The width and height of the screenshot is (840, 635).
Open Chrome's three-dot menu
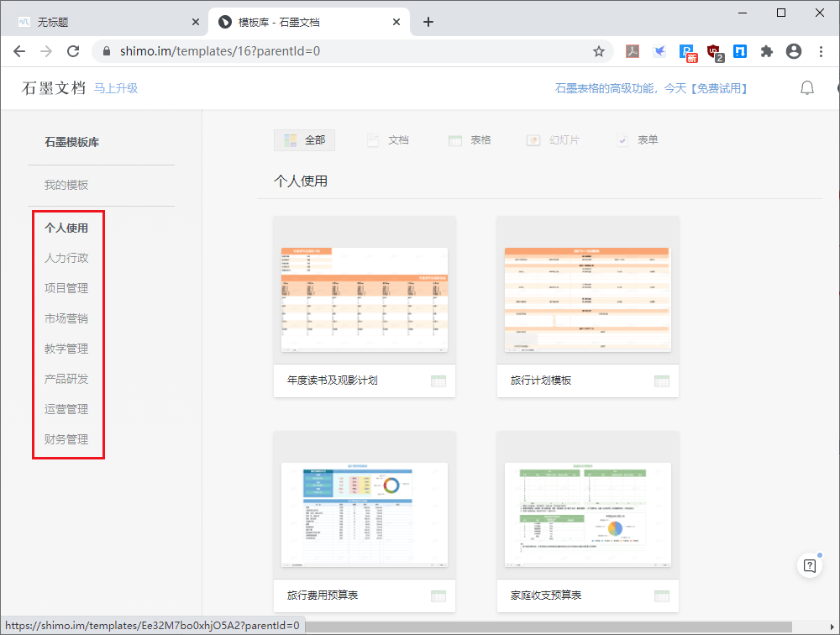[821, 51]
